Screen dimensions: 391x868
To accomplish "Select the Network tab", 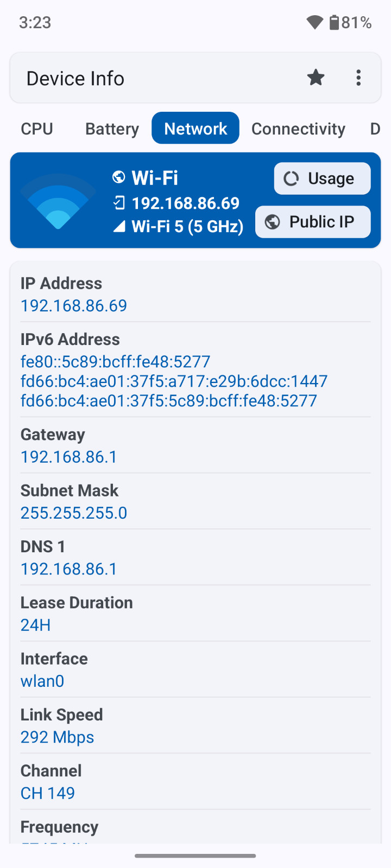I will coord(195,129).
